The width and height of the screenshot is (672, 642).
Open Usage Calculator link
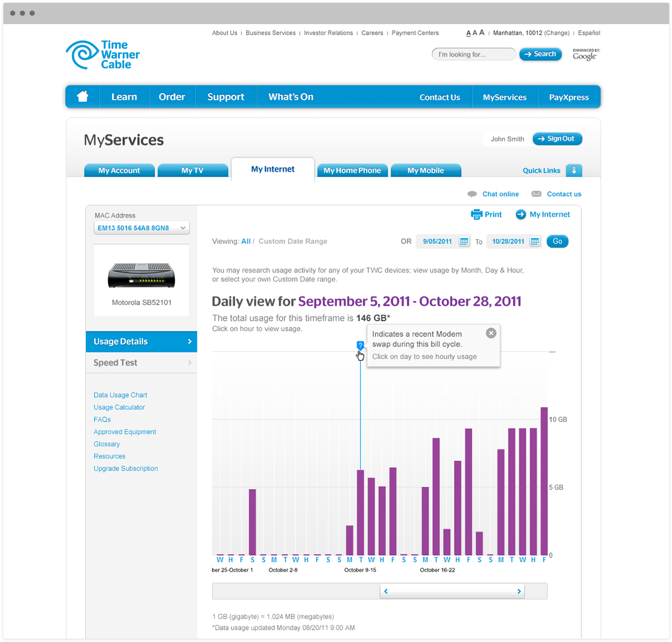119,407
